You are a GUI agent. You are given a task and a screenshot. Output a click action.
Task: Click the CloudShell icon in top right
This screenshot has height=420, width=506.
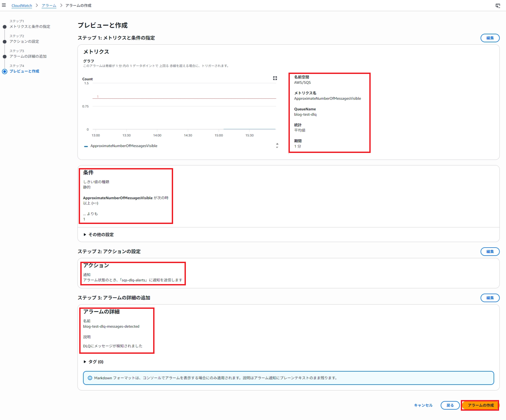(x=498, y=6)
